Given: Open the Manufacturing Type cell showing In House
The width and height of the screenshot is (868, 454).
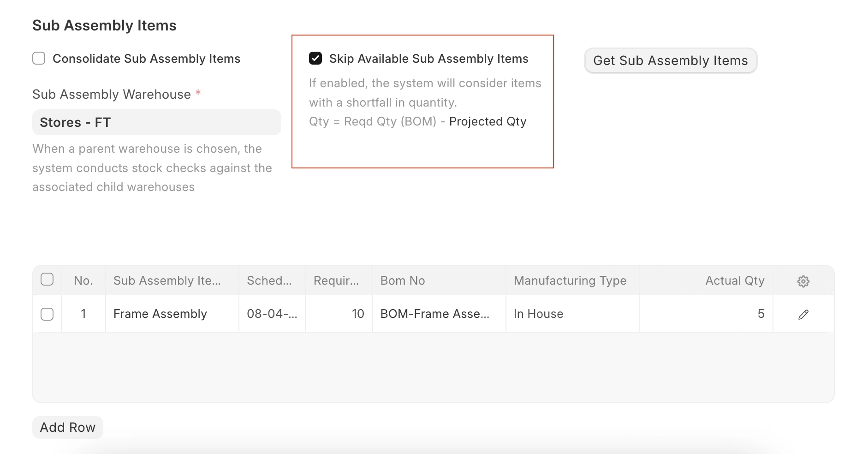Looking at the screenshot, I should [572, 314].
